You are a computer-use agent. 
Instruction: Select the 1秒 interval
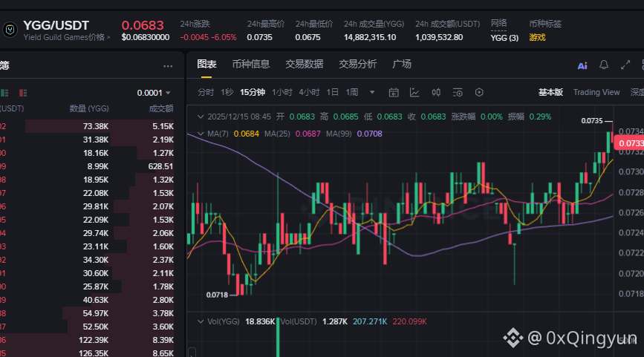coord(227,92)
